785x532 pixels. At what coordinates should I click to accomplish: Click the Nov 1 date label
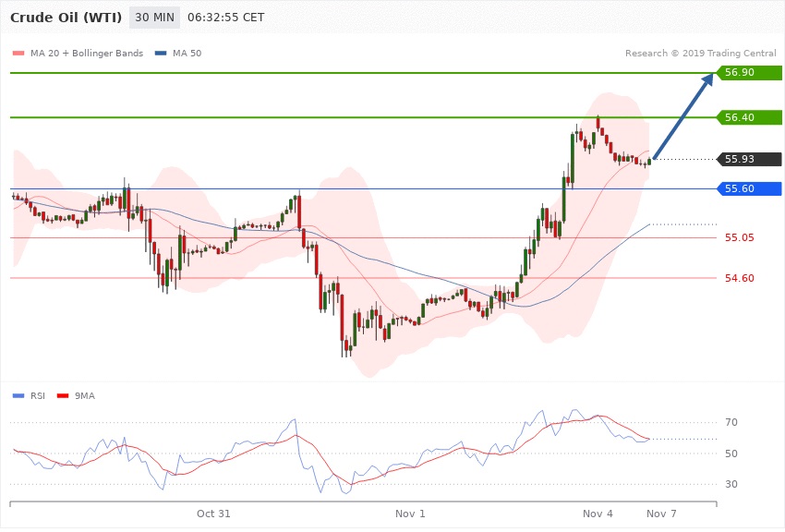tap(410, 514)
